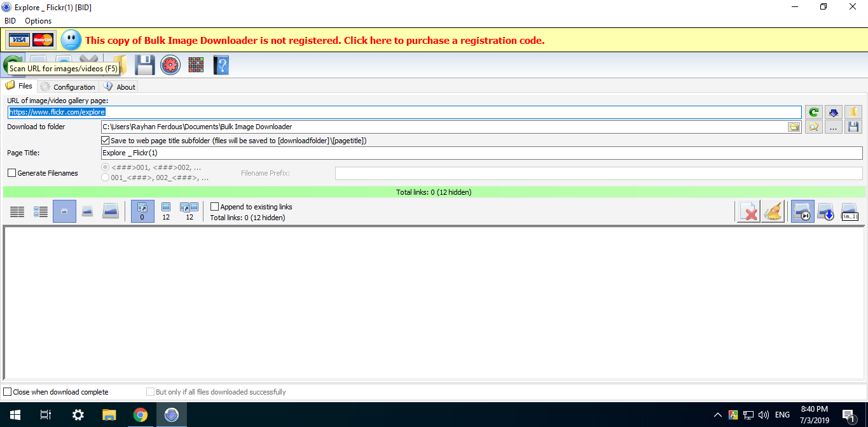The height and width of the screenshot is (427, 868).
Task: Click the small floppy save icon in download row
Action: pyautogui.click(x=853, y=127)
